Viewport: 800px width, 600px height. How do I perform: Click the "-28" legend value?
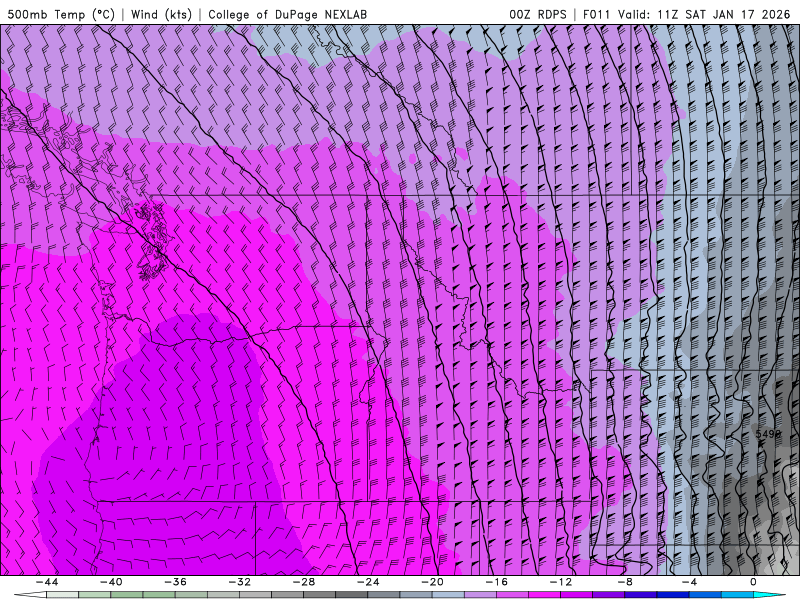[x=304, y=582]
